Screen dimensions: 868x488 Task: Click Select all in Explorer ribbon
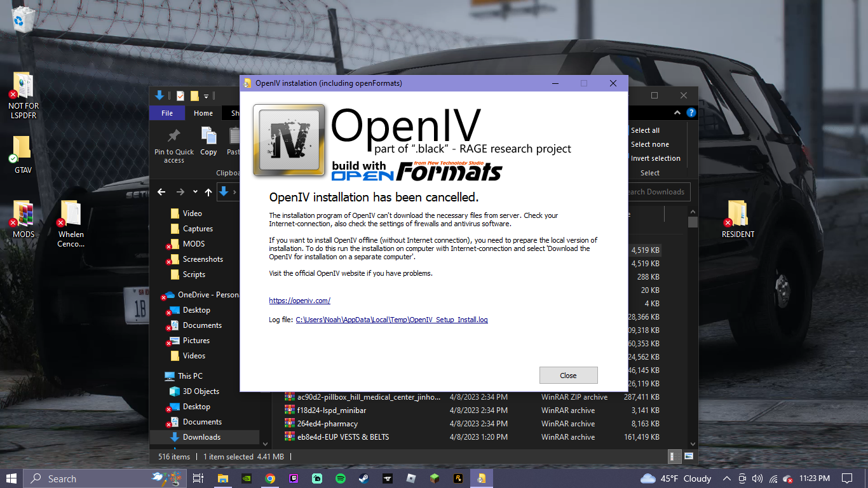[645, 130]
